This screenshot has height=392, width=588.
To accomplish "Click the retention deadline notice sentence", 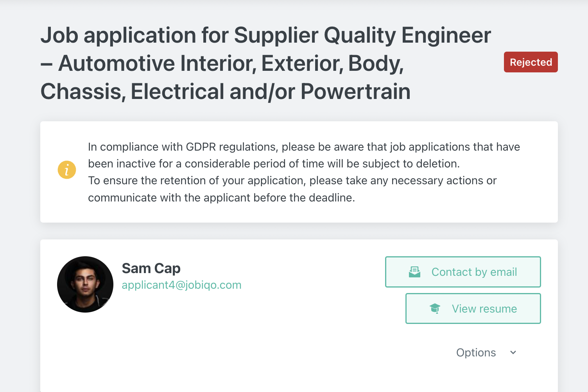I will pyautogui.click(x=292, y=189).
